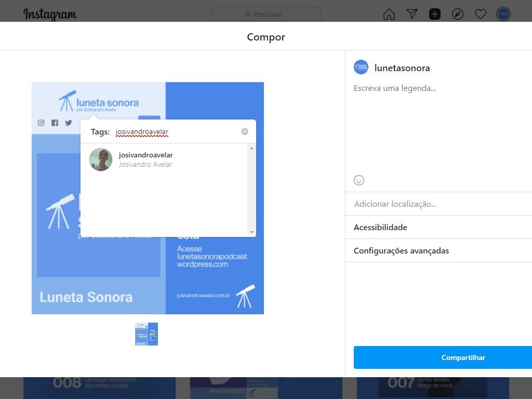Click lunetasonora profile picture in composer
532x399 pixels.
[361, 67]
